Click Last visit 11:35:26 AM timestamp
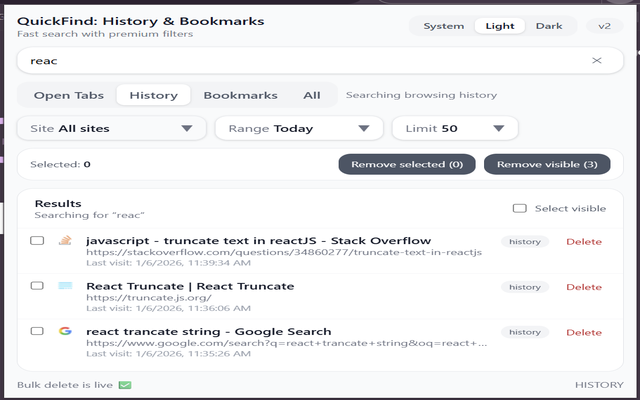 tap(168, 353)
